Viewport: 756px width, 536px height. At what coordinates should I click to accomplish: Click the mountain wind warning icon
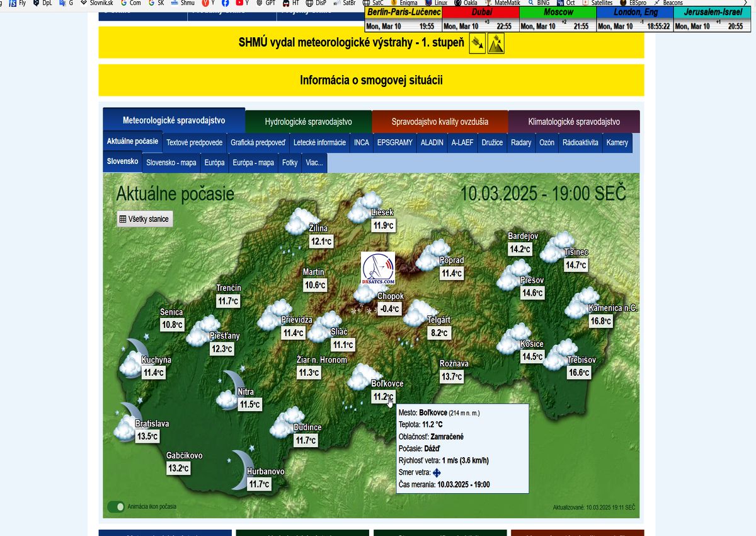coord(496,44)
